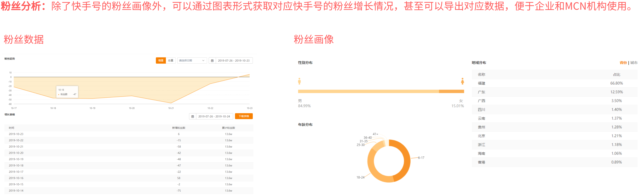
Task: Switch to 总量 view in 粉丝趋势
Action: (171, 60)
